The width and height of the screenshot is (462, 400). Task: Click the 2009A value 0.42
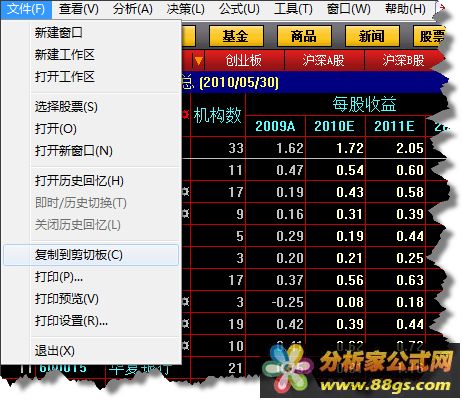point(290,324)
